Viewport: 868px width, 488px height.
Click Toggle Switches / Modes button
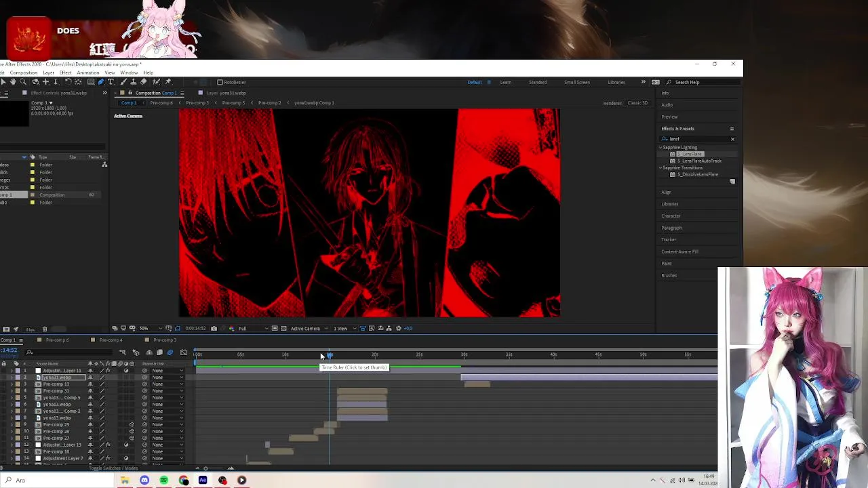pos(113,468)
